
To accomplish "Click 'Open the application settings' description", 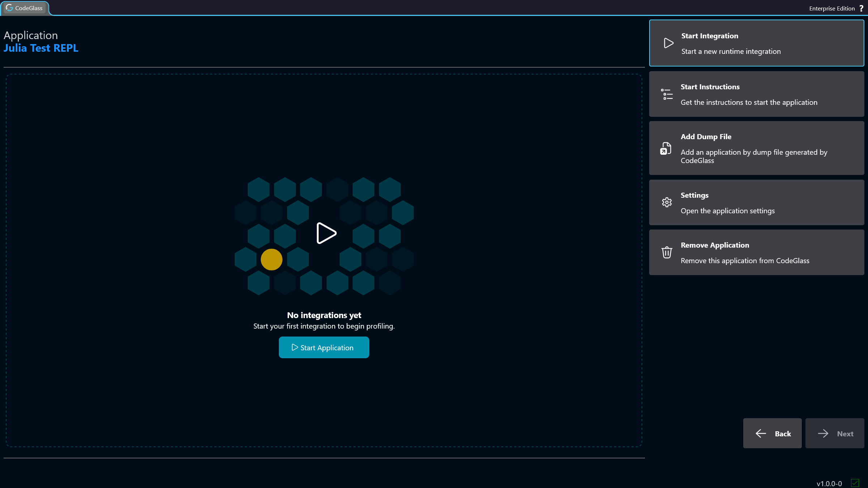I will pos(728,211).
